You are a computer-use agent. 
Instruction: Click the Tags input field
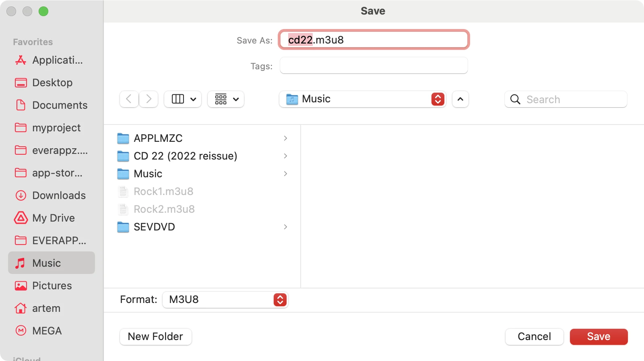374,66
